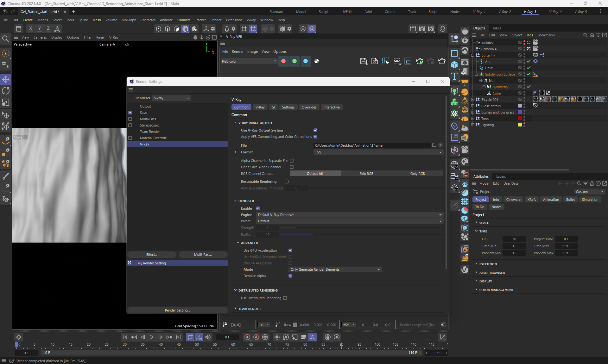Check the Use Distributed Rendering box
608x364 pixels.
click(x=285, y=298)
